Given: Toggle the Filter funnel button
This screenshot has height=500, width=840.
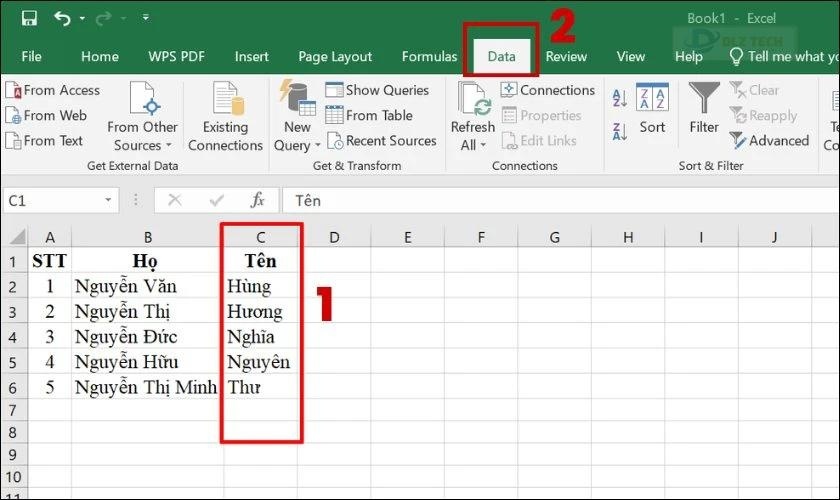Looking at the screenshot, I should pyautogui.click(x=704, y=108).
